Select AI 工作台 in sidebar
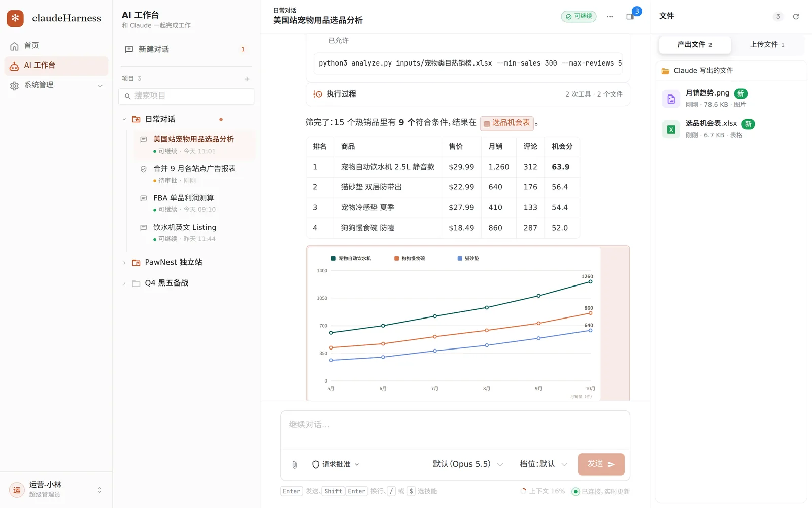This screenshot has width=812, height=508. pyautogui.click(x=56, y=66)
